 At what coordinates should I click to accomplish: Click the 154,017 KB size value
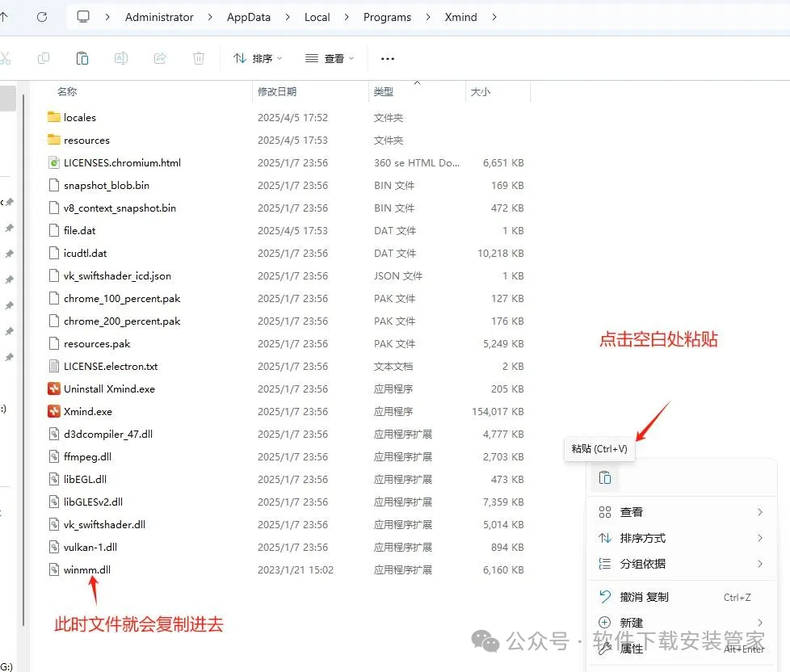coord(498,411)
